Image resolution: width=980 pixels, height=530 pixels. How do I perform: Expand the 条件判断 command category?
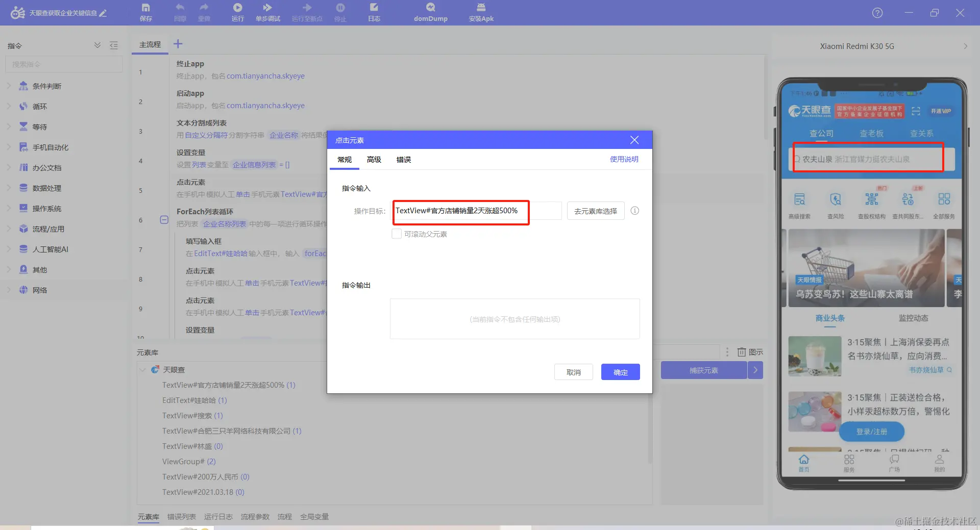pyautogui.click(x=9, y=86)
